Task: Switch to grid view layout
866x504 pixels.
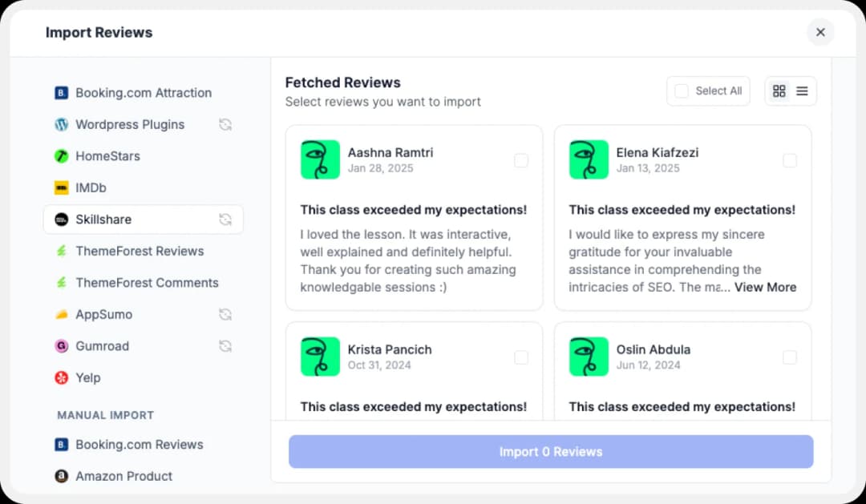Action: point(779,91)
